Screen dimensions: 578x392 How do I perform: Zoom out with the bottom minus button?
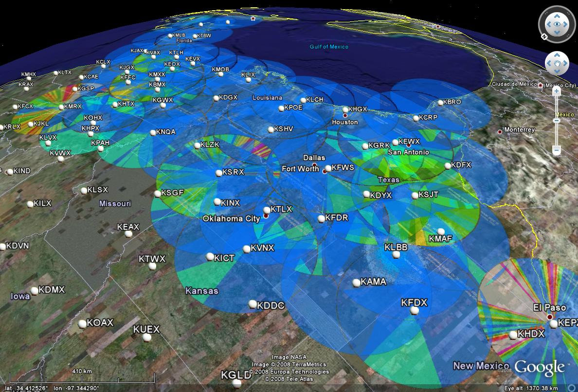pos(557,151)
